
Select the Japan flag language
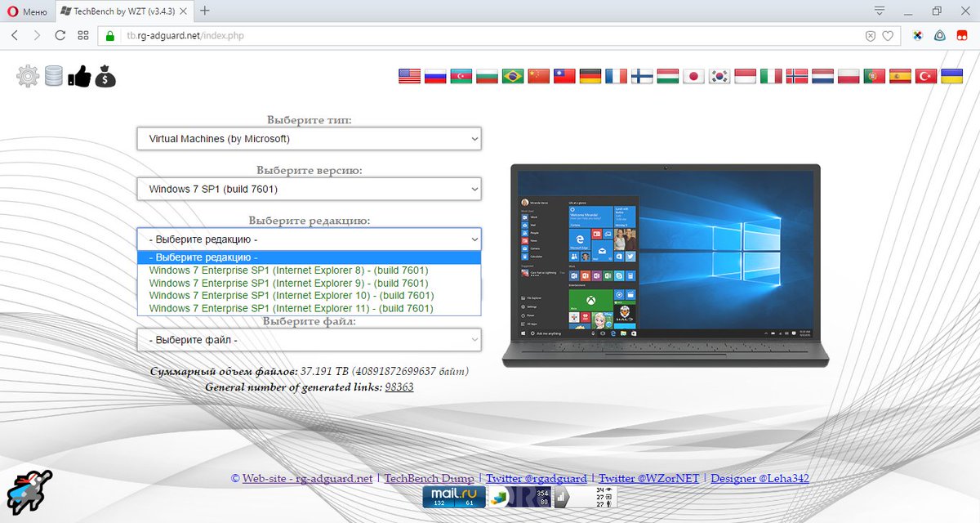click(694, 76)
